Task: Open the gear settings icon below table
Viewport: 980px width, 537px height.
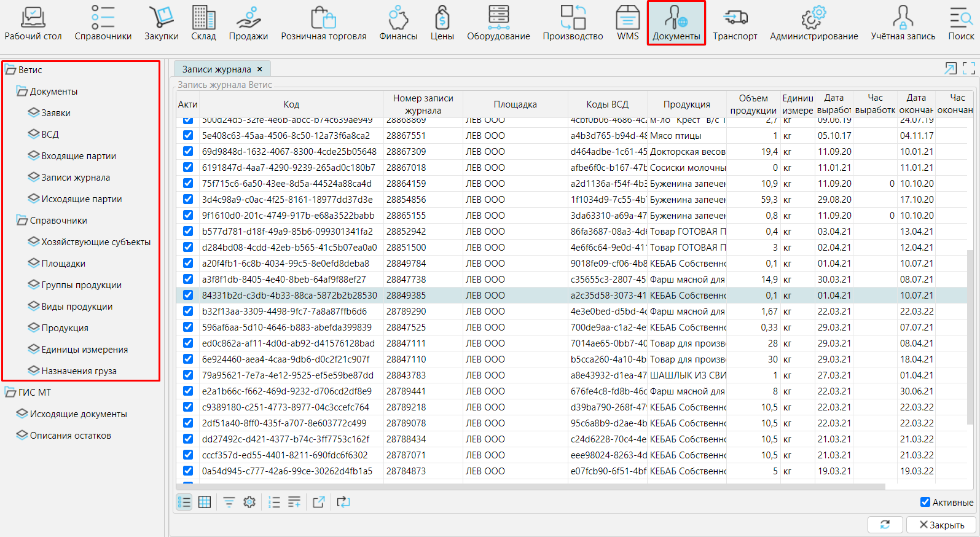Action: coord(249,502)
